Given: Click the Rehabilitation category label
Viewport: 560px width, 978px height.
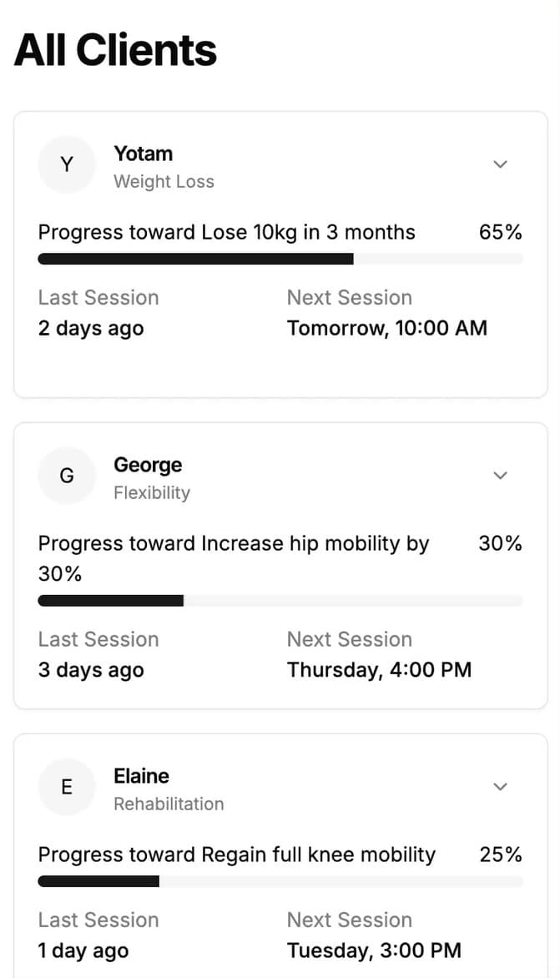Looking at the screenshot, I should [x=169, y=804].
